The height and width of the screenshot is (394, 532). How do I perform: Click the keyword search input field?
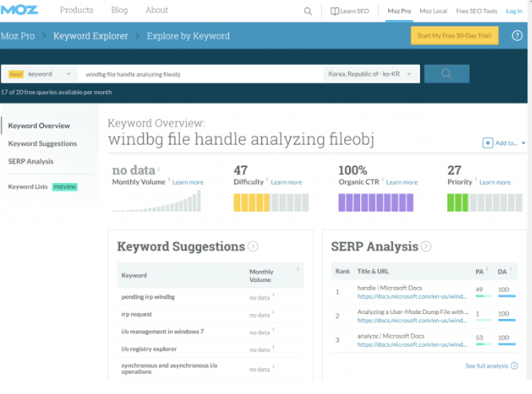(x=200, y=74)
